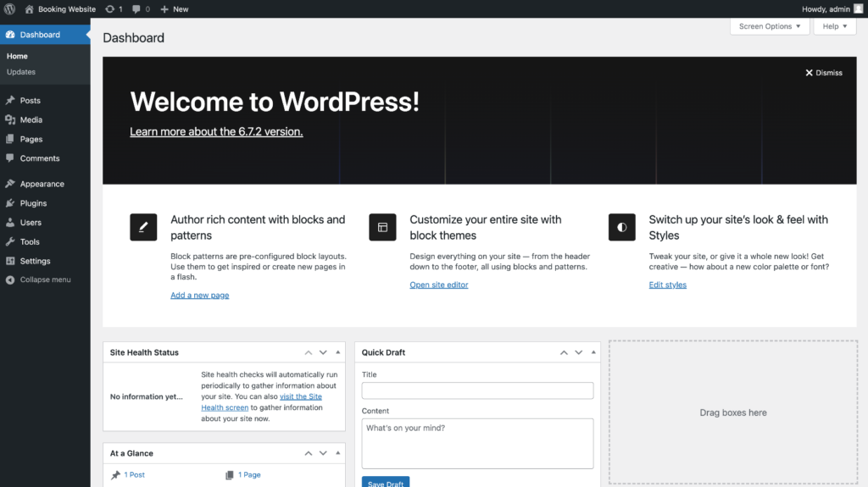Viewport: 868px width, 487px height.
Task: Click the Media library icon
Action: 10,119
